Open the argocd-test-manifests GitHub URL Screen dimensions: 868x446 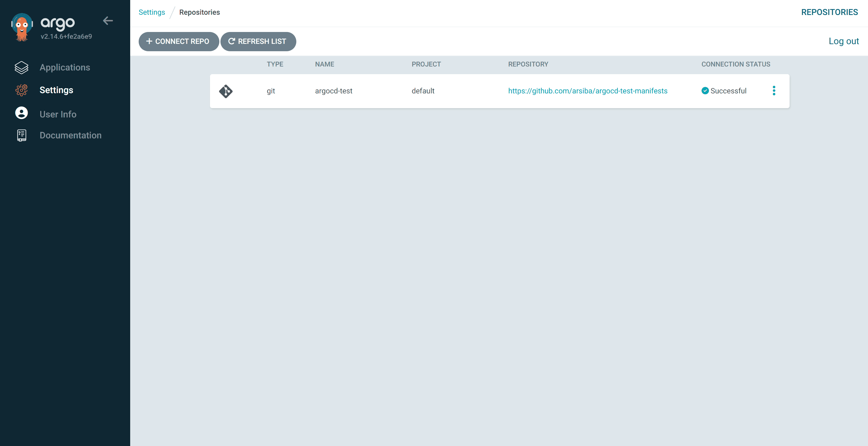588,91
